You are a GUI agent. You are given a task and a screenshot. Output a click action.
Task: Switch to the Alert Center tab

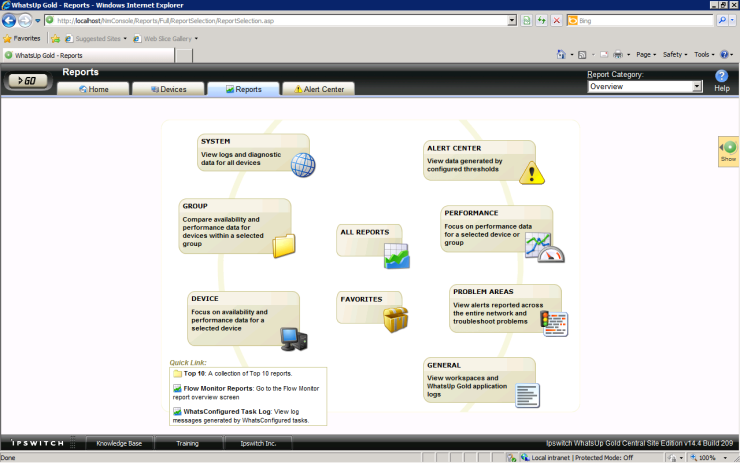(319, 89)
